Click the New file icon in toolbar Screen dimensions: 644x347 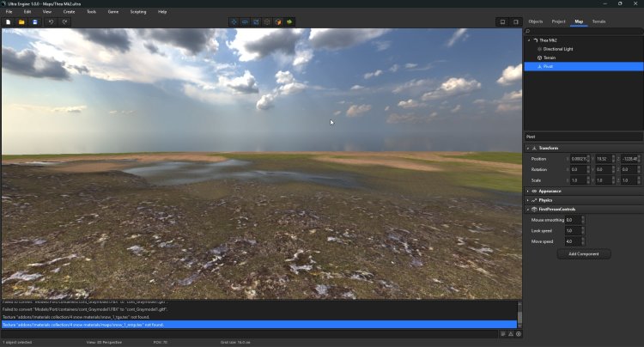(9, 21)
